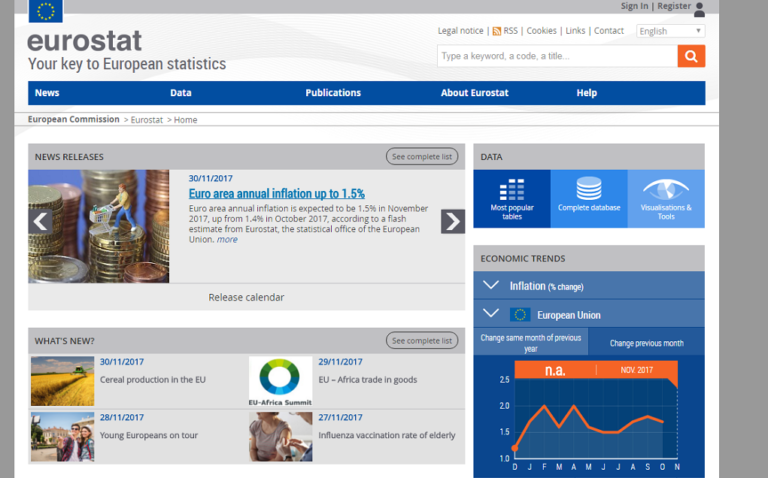The width and height of the screenshot is (768, 478).
Task: Click the Sign In link
Action: (634, 6)
